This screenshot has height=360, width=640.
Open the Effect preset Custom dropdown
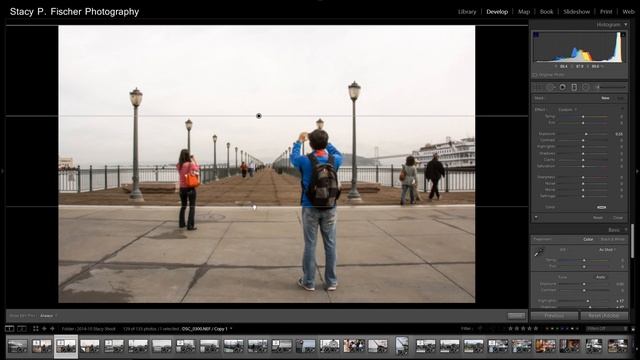[x=568, y=109]
